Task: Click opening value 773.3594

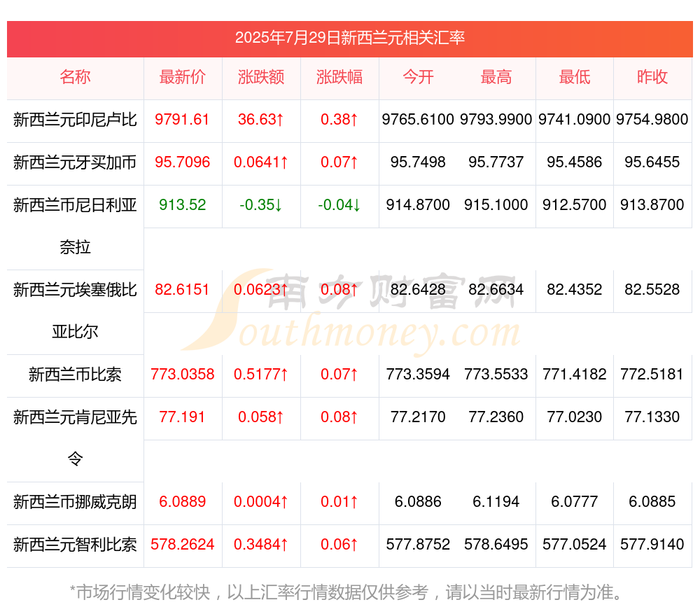Action: (x=418, y=374)
